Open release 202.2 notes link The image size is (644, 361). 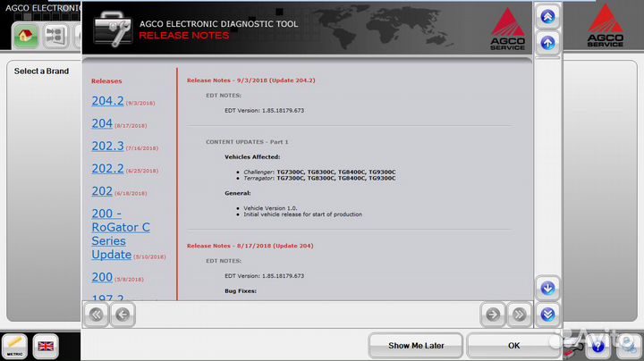coord(107,168)
